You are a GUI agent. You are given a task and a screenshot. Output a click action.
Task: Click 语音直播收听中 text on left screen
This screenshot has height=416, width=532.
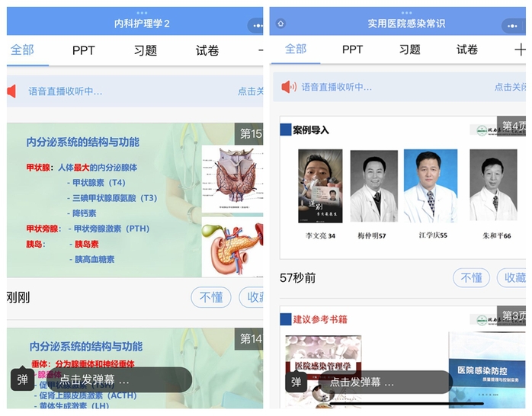pos(65,91)
